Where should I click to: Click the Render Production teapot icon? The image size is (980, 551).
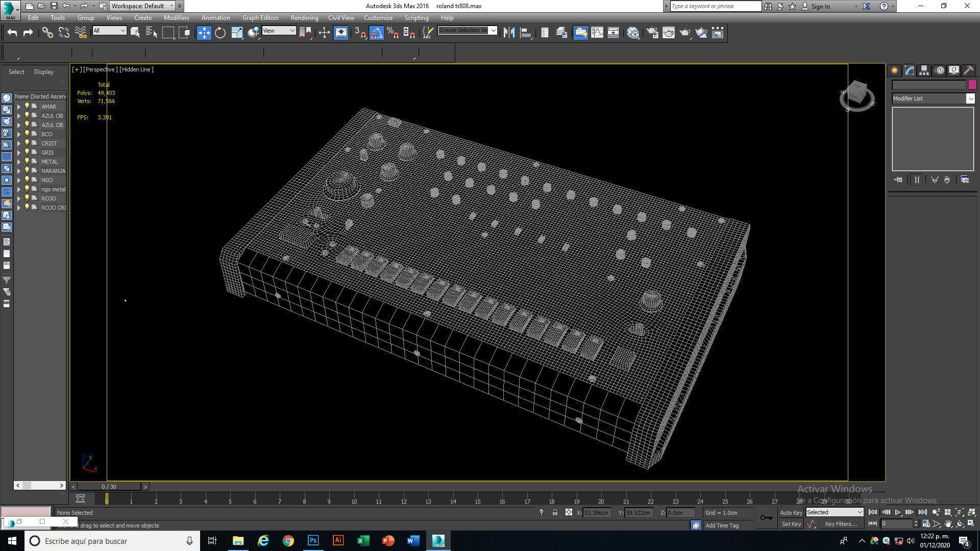(x=685, y=33)
